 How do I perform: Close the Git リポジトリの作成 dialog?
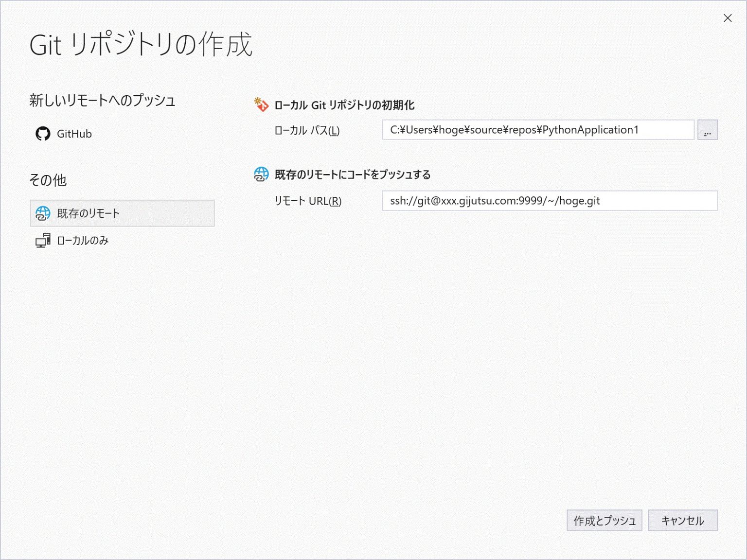728,18
